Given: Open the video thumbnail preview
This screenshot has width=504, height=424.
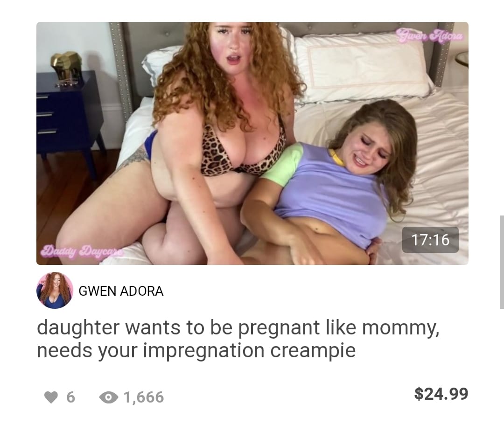Looking at the screenshot, I should pyautogui.click(x=252, y=143).
